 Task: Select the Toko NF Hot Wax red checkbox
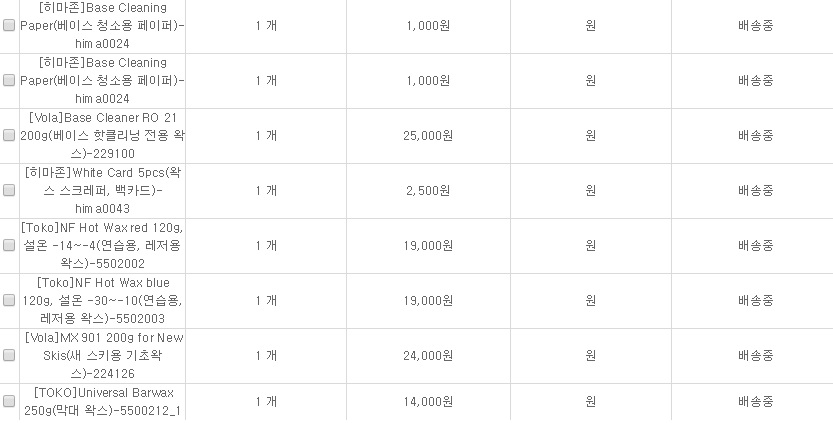pyautogui.click(x=9, y=246)
